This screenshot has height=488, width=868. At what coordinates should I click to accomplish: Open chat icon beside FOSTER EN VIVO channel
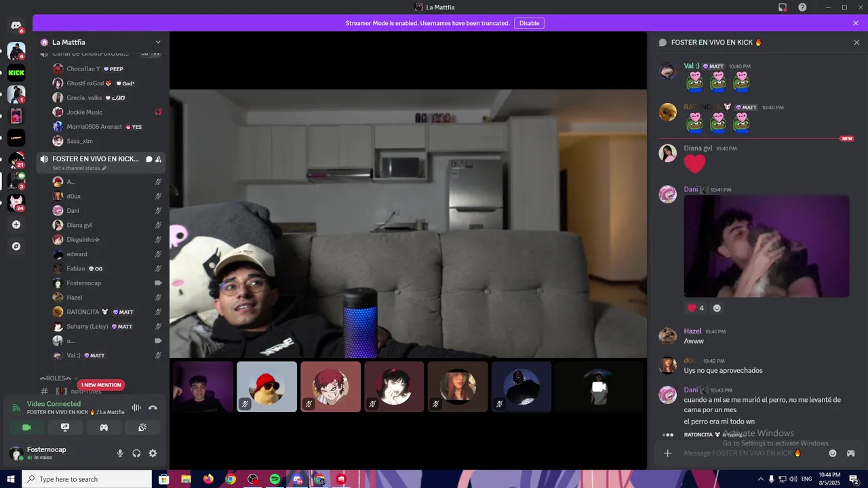coord(149,159)
